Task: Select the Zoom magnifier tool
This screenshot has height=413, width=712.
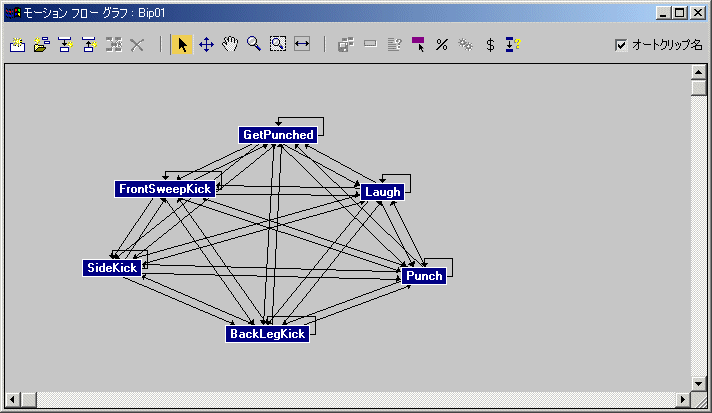Action: tap(254, 44)
